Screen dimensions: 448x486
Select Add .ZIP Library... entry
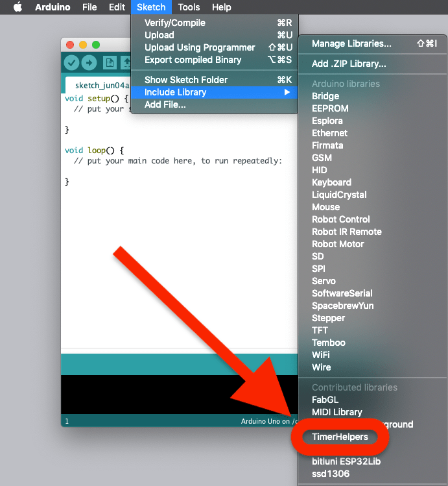point(349,64)
